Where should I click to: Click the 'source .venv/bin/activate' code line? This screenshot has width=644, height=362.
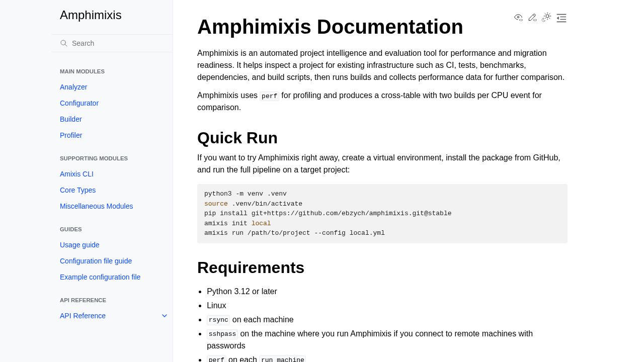(253, 204)
